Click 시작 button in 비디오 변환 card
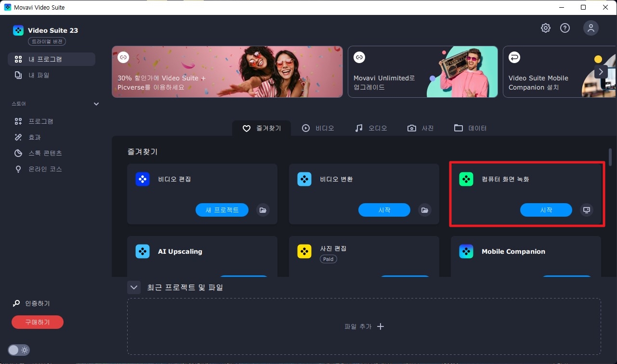 coord(384,210)
